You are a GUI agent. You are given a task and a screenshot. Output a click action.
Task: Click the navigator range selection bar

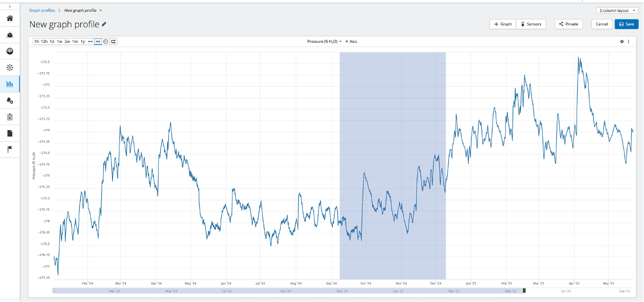pyautogui.click(x=289, y=291)
